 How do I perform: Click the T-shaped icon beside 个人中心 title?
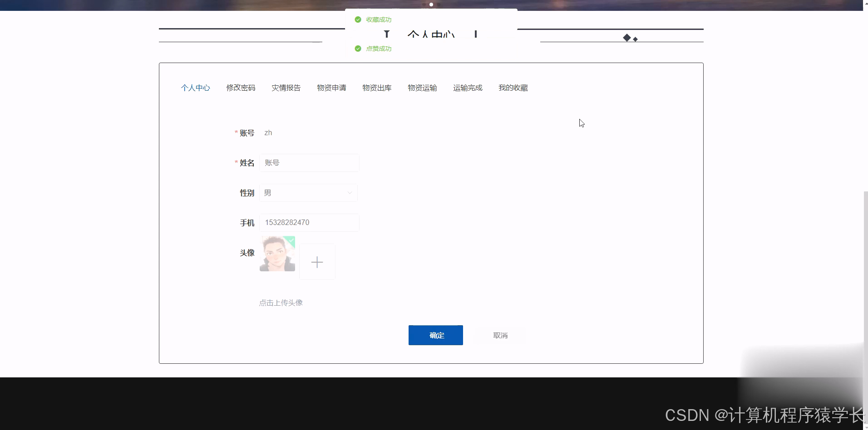coord(387,34)
